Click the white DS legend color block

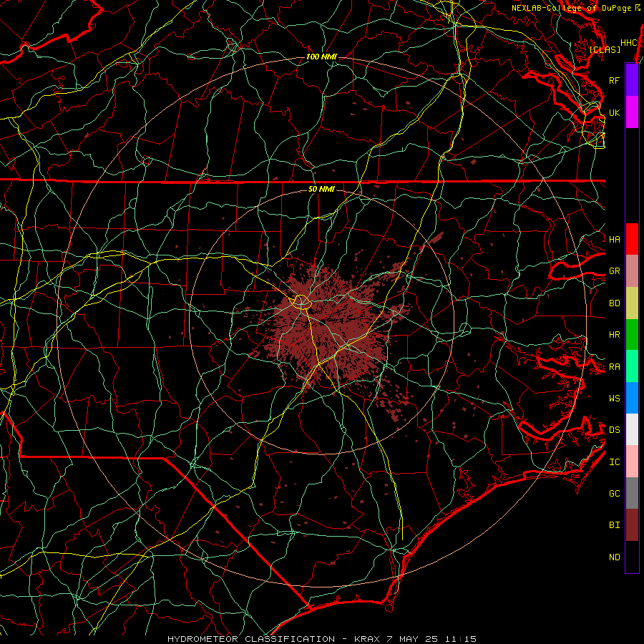[632, 429]
